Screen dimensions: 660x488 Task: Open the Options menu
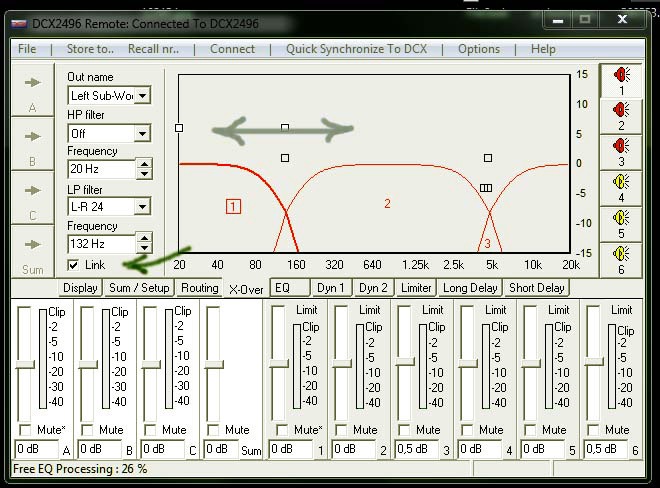479,49
